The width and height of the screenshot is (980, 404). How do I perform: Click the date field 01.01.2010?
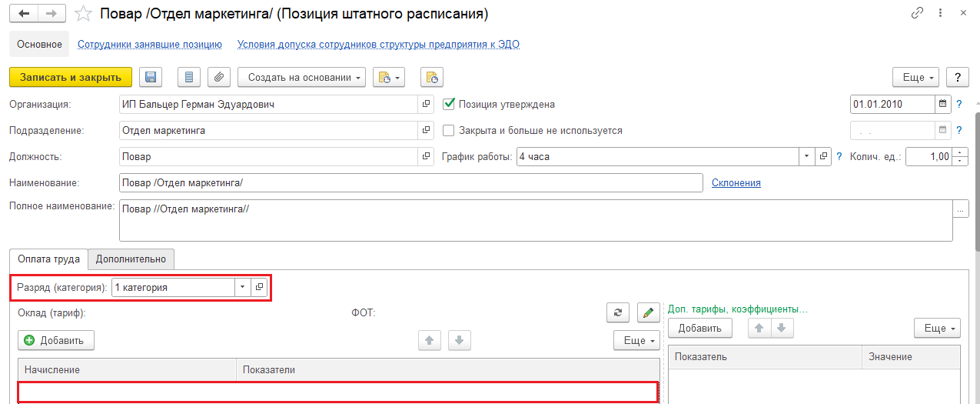[892, 104]
